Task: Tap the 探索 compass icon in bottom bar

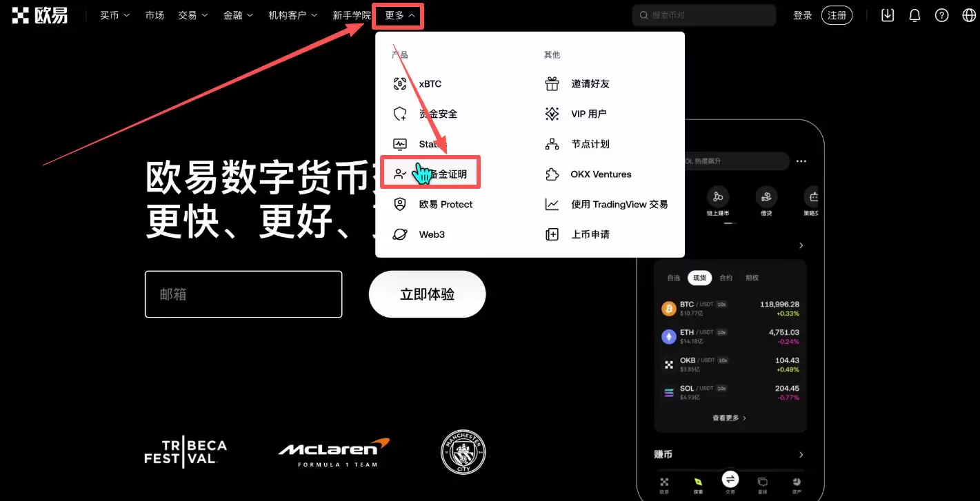Action: [697, 481]
